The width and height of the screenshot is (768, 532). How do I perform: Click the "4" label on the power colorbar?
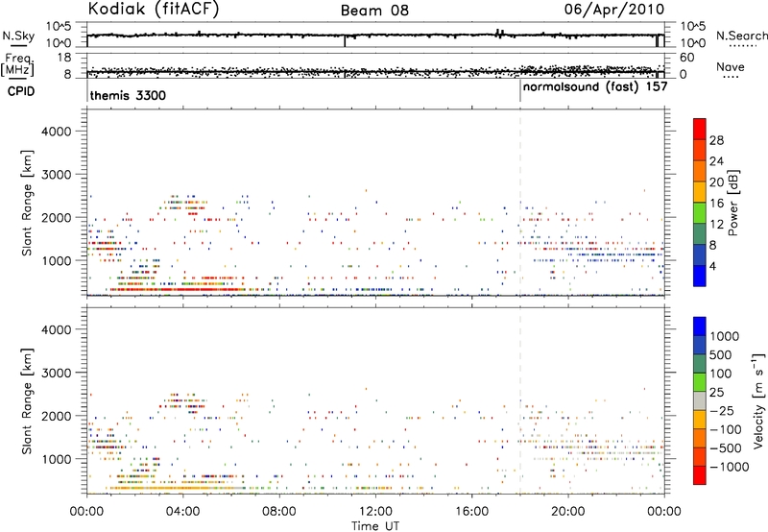[x=713, y=267]
